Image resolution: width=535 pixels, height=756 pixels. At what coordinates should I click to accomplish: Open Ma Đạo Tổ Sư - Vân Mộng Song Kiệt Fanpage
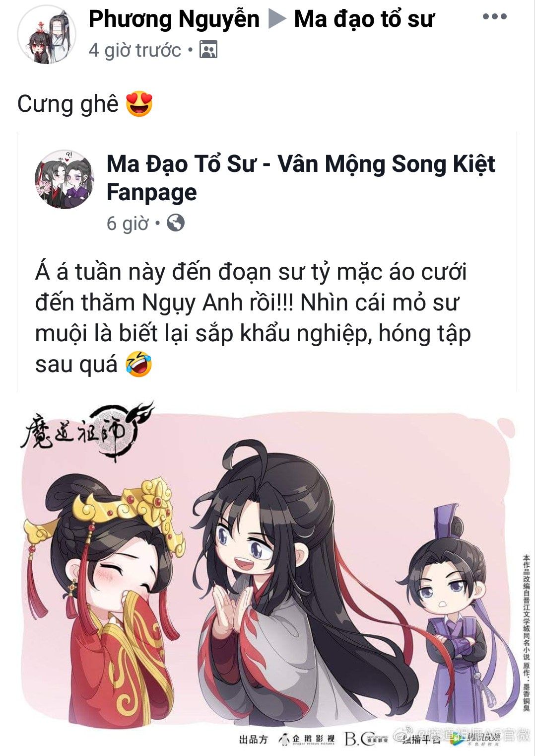pyautogui.click(x=301, y=178)
